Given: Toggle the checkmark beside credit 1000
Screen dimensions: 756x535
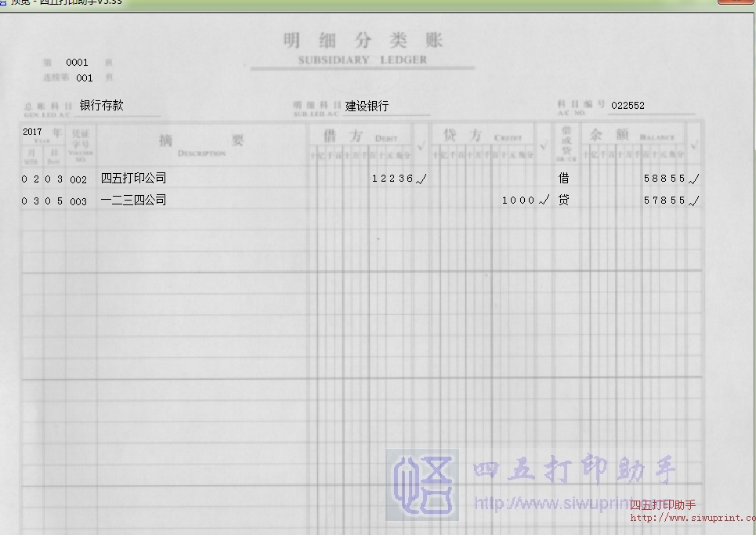Looking at the screenshot, I should pyautogui.click(x=542, y=201).
